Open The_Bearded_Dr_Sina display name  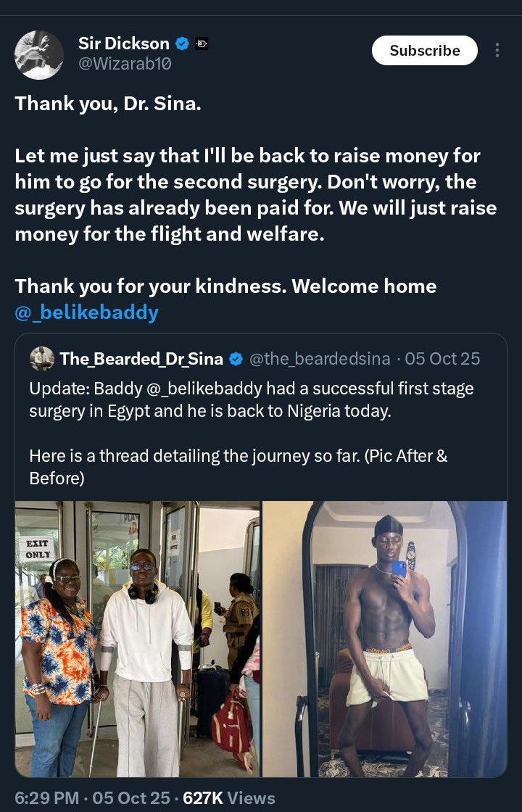click(x=141, y=359)
